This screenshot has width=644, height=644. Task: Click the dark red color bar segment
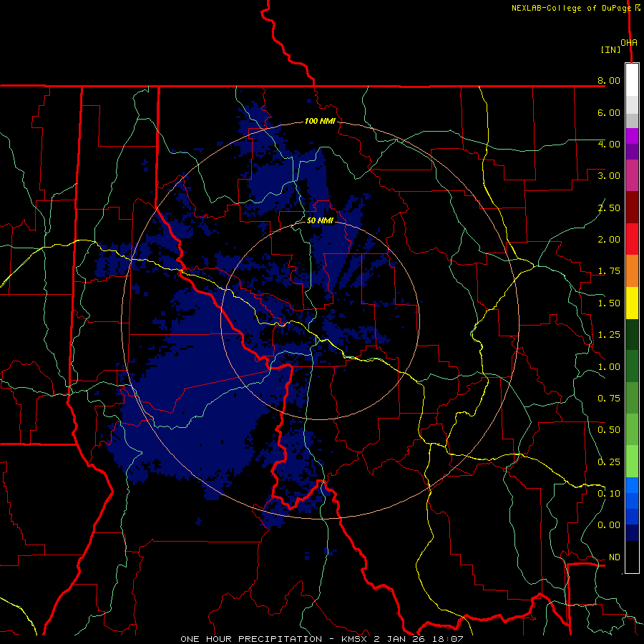coord(632,208)
